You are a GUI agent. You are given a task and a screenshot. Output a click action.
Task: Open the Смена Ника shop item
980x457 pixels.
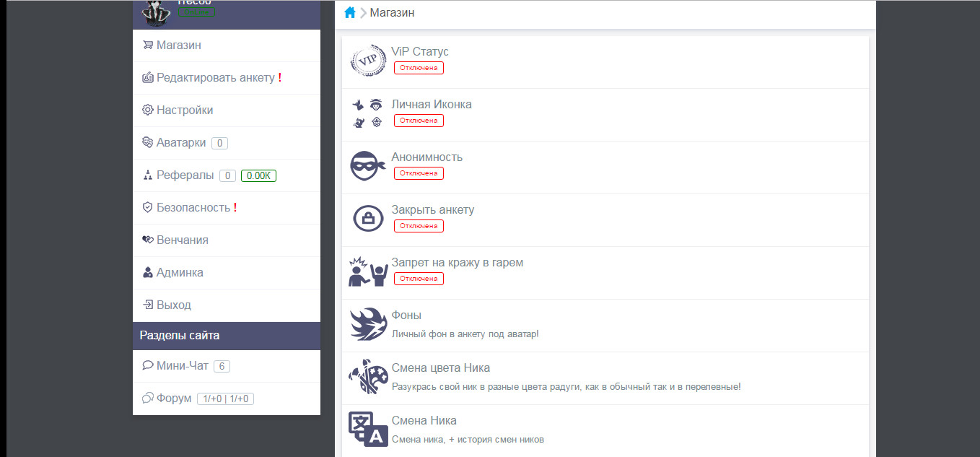(x=424, y=421)
